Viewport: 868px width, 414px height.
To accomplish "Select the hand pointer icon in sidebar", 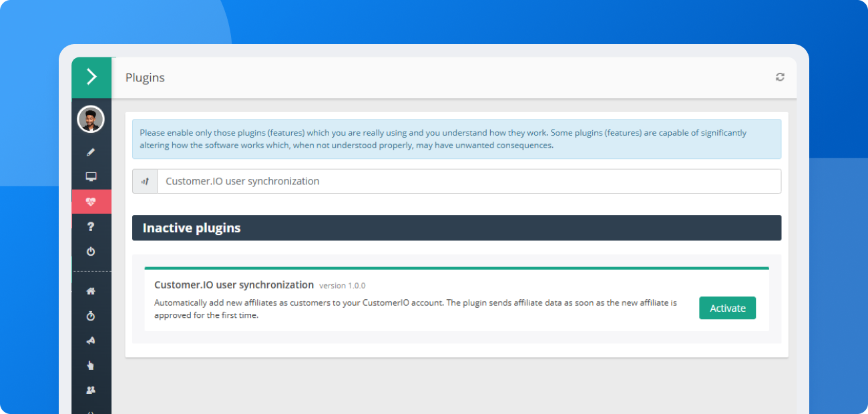I will pos(91,365).
